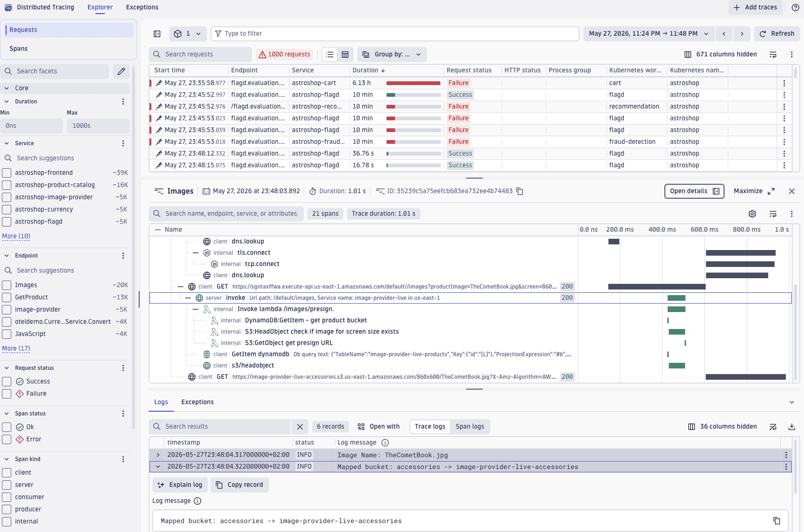Open the Exceptions tab in trace details
Image resolution: width=804 pixels, height=532 pixels.
pos(197,402)
